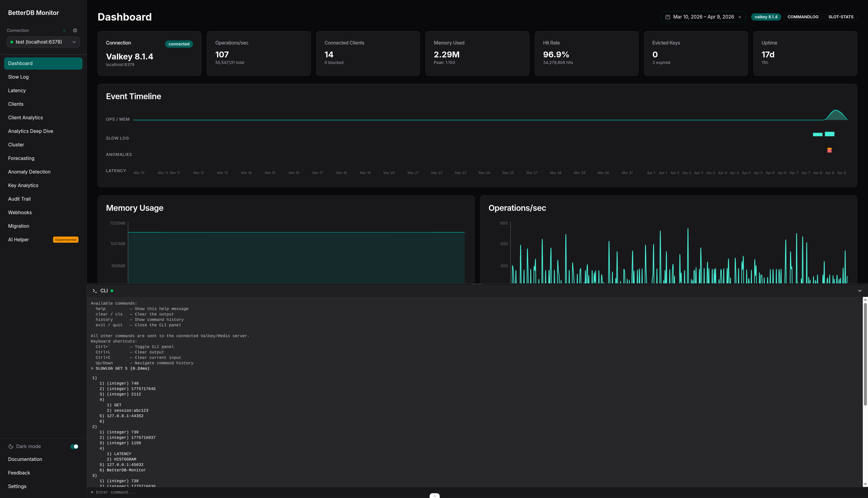Click the moon icon beside Dark mode
This screenshot has height=498, width=868.
(11, 446)
